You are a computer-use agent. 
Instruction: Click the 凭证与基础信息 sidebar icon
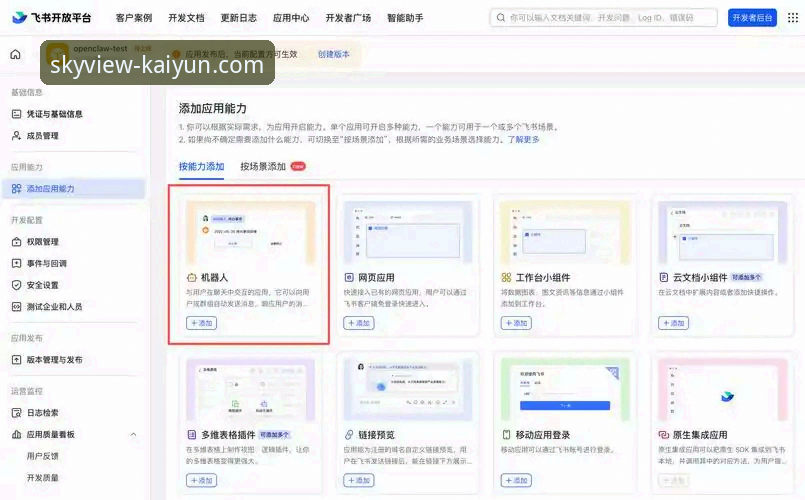tap(16, 114)
